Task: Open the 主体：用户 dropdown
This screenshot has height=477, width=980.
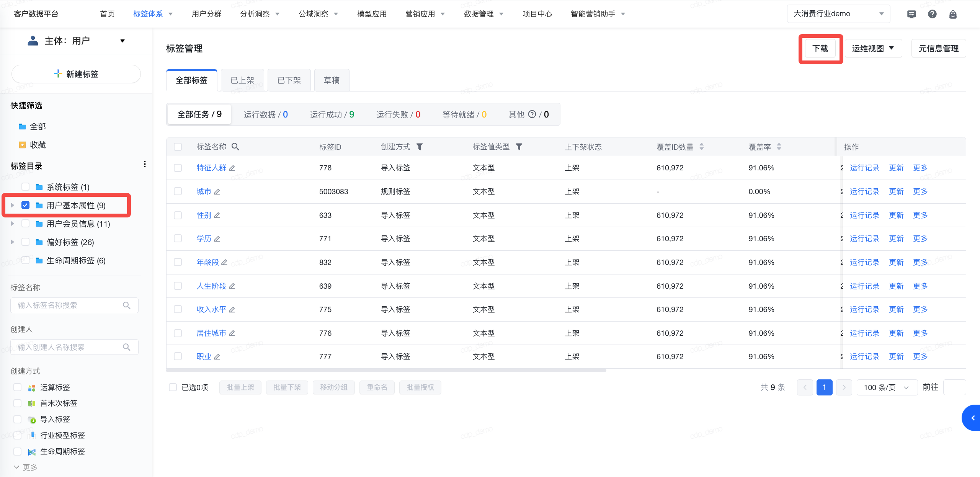Action: tap(76, 41)
